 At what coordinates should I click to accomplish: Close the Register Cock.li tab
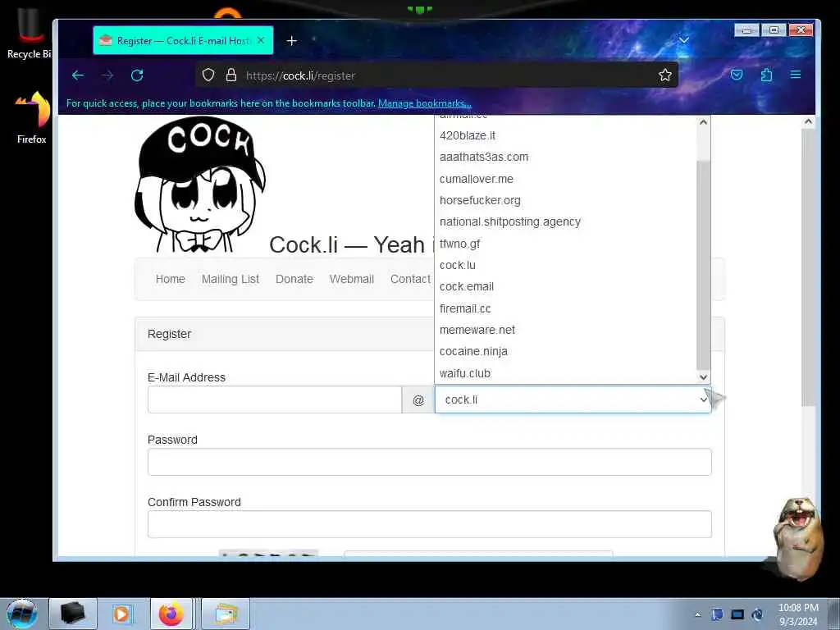(260, 40)
